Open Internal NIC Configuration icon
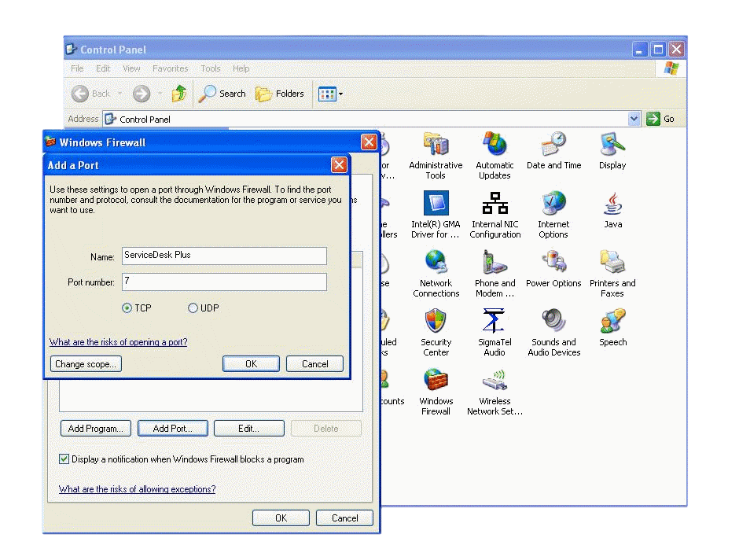The image size is (739, 560). point(495,215)
